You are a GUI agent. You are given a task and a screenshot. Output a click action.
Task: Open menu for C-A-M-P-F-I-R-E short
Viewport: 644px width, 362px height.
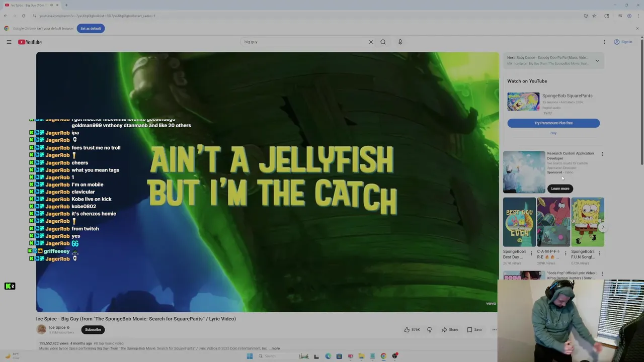tap(566, 253)
